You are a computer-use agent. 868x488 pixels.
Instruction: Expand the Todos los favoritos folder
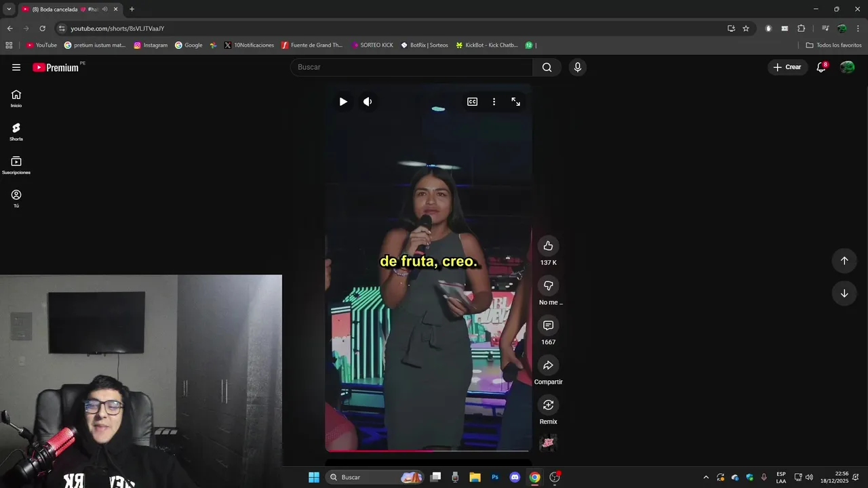[833, 45]
